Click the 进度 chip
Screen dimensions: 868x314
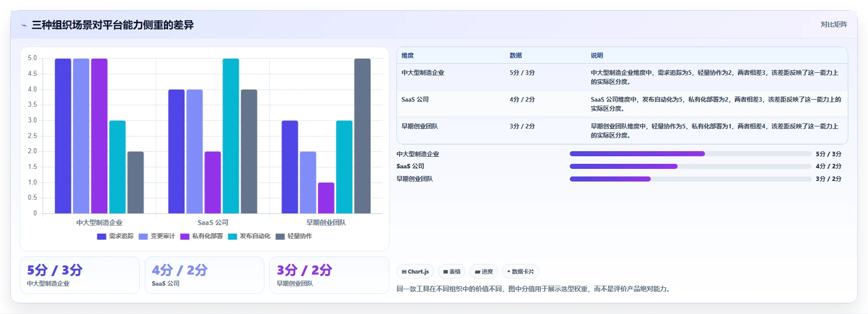click(484, 272)
